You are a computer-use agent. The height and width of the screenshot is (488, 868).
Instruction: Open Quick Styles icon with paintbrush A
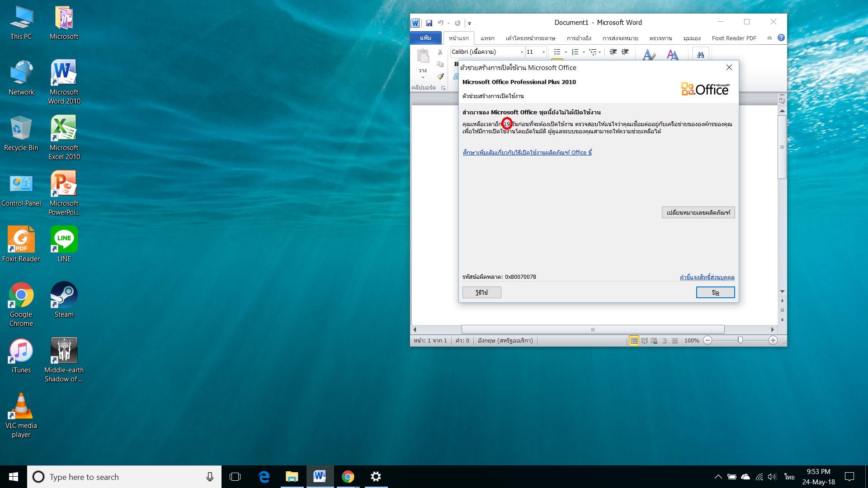click(649, 55)
